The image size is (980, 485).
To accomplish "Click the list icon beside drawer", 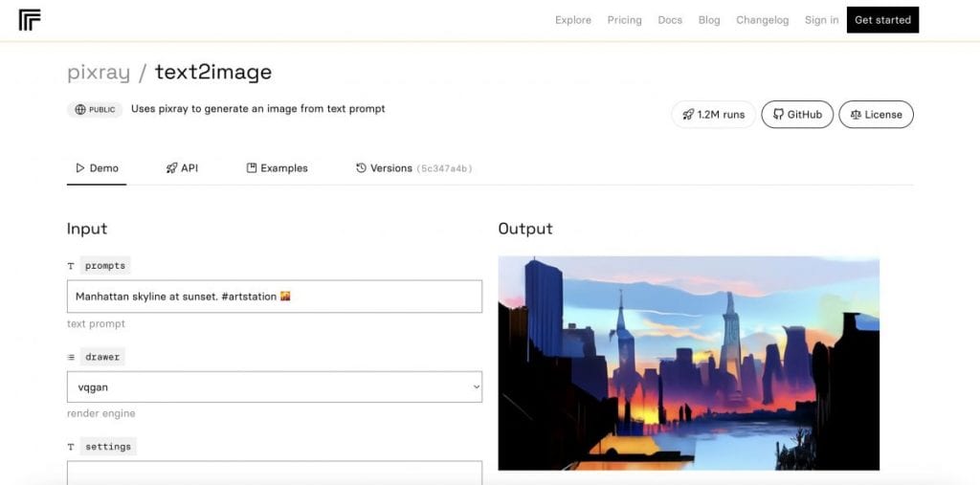I will click(x=71, y=357).
